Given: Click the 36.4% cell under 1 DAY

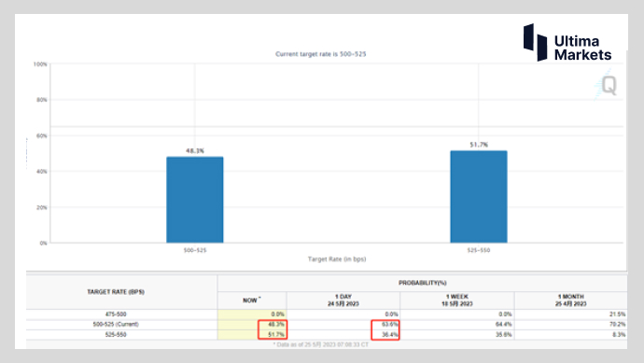Looking at the screenshot, I should pos(385,335).
